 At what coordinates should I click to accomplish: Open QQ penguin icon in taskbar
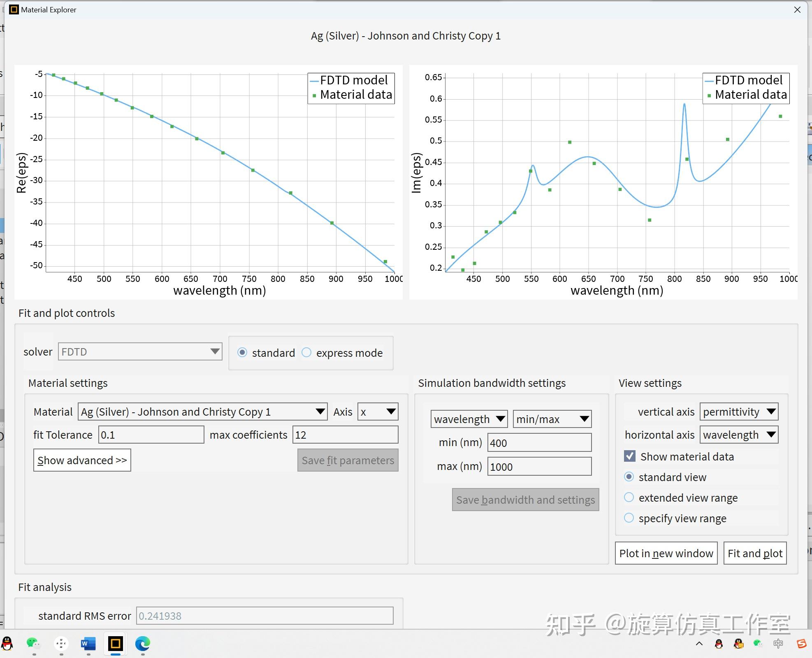tap(7, 643)
